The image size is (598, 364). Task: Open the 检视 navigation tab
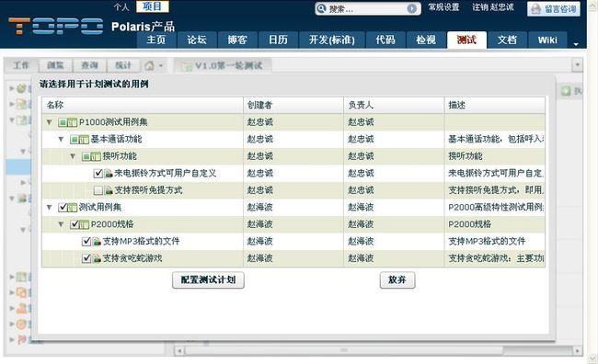point(426,40)
